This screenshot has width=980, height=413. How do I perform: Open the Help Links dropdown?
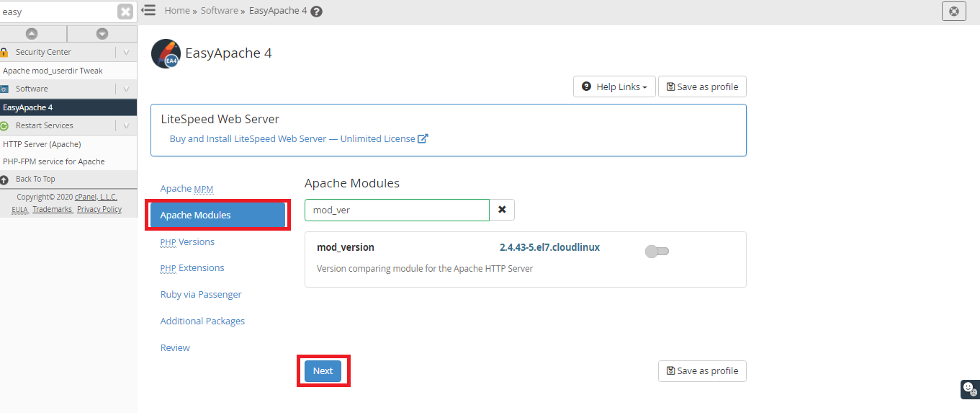(x=614, y=86)
